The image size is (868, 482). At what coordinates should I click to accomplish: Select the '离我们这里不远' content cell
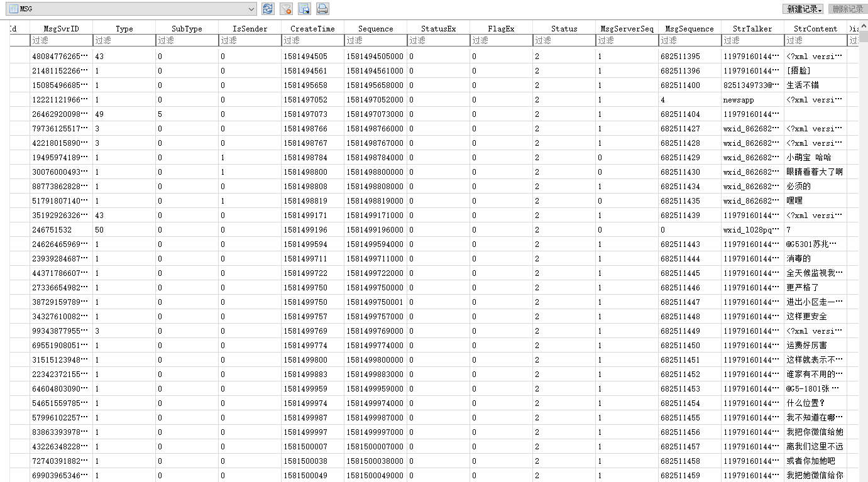pos(816,447)
